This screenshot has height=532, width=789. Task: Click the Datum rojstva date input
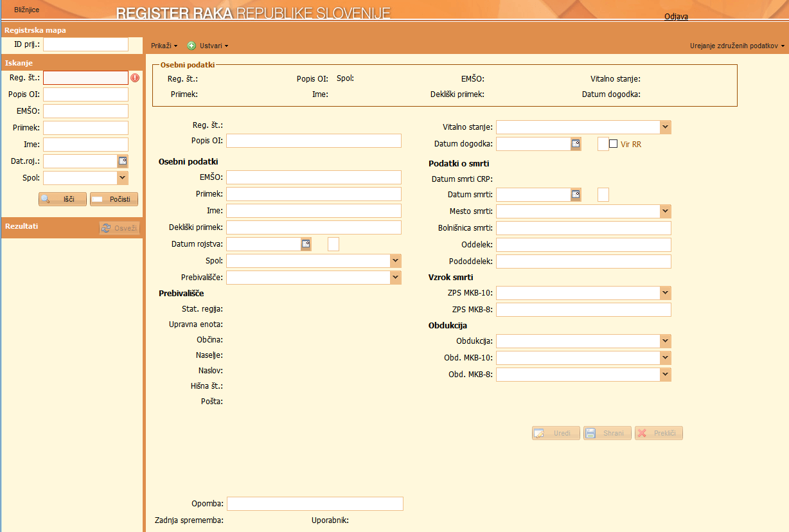pos(263,244)
